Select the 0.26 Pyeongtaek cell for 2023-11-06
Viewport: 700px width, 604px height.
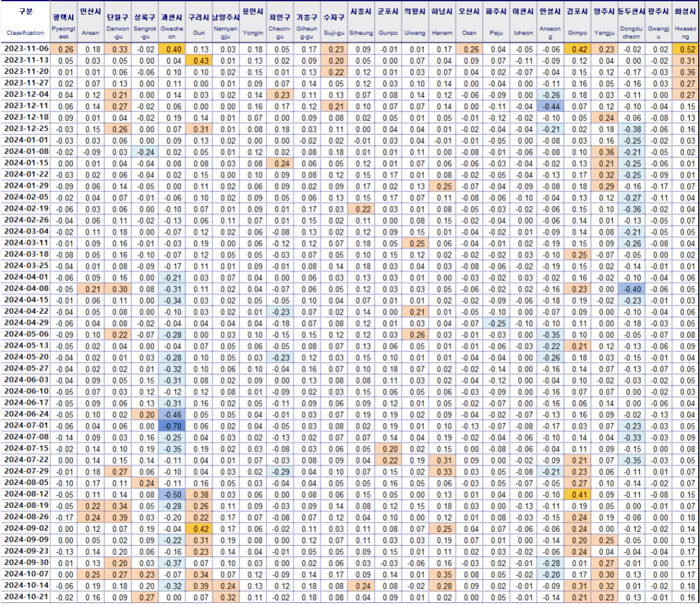point(64,49)
